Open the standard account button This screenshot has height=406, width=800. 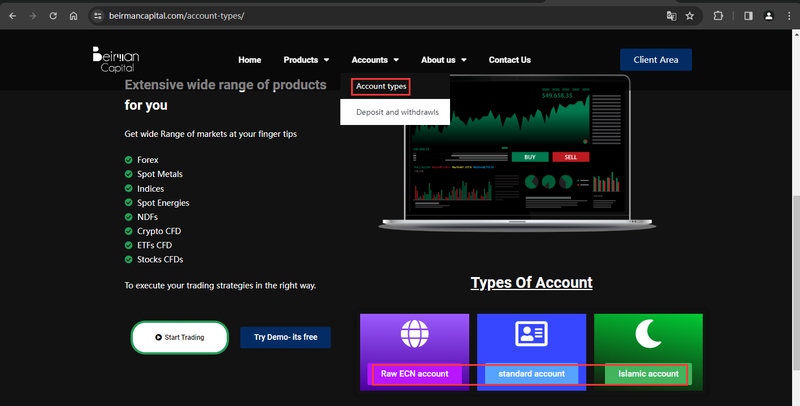tap(531, 374)
